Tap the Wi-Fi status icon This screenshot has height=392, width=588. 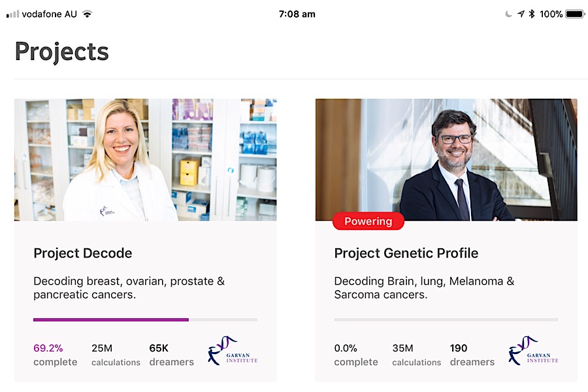coord(88,14)
